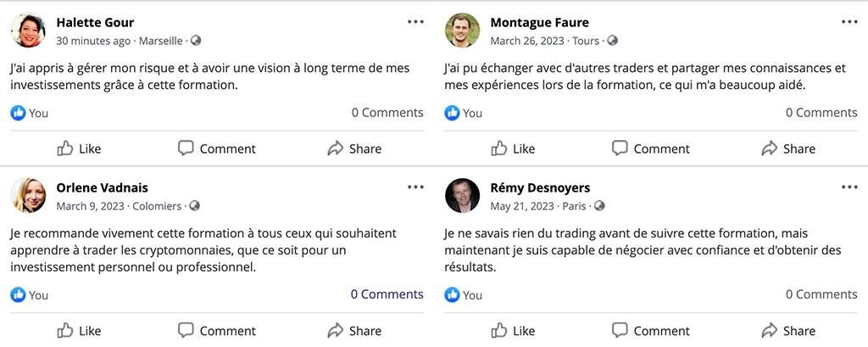Click the globe privacy icon next to Tours
Screen dimensions: 868x347
coord(612,41)
